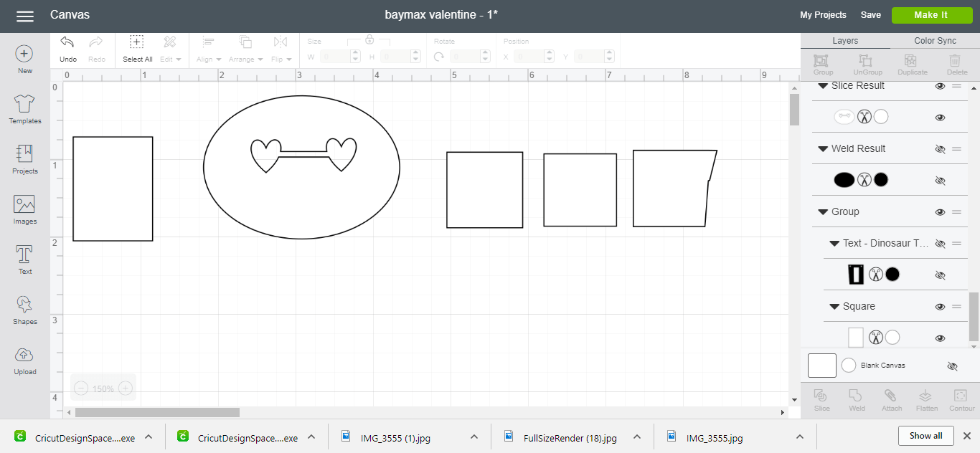
Task: Open the Images library
Action: point(24,210)
